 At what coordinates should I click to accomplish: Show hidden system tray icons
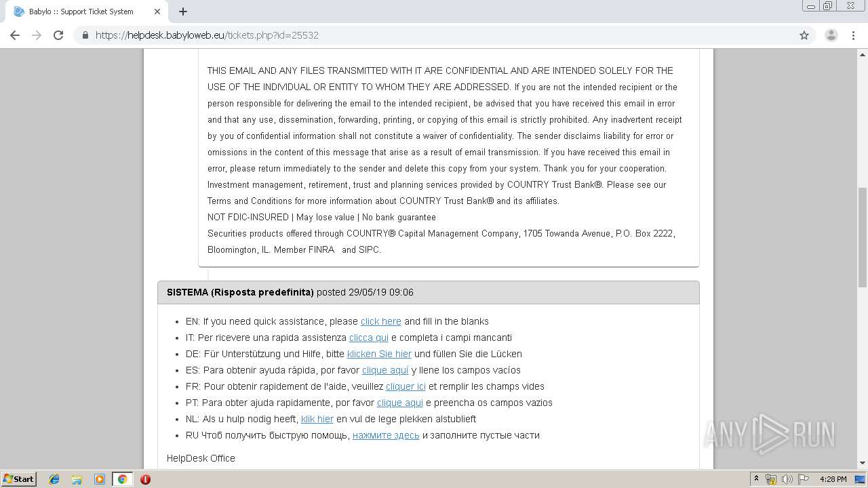point(756,479)
